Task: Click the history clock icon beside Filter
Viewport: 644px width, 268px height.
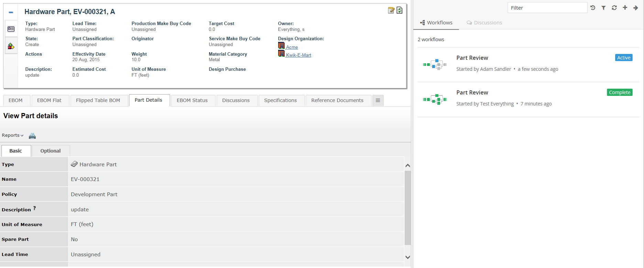Action: 593,8
